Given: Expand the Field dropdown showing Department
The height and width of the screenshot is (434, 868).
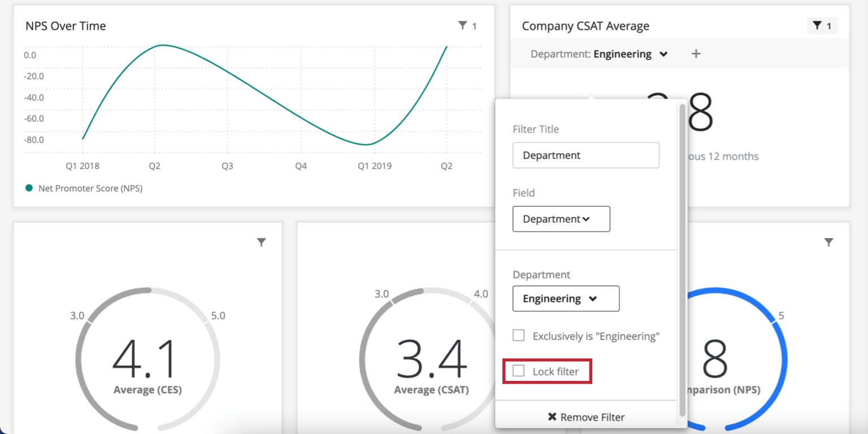Looking at the screenshot, I should tap(561, 219).
